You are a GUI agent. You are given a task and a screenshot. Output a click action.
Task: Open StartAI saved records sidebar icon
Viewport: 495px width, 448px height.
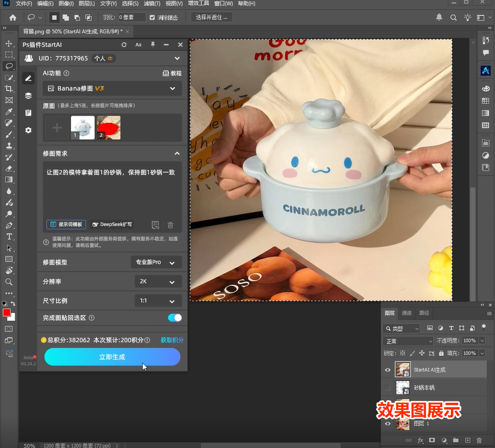[x=28, y=113]
